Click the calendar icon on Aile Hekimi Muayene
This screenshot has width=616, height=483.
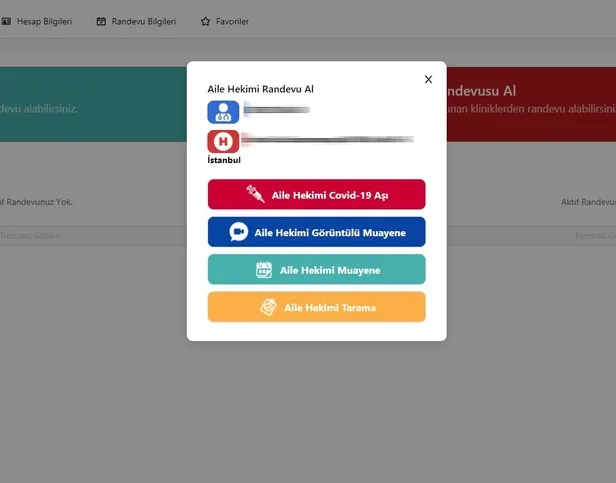264,270
